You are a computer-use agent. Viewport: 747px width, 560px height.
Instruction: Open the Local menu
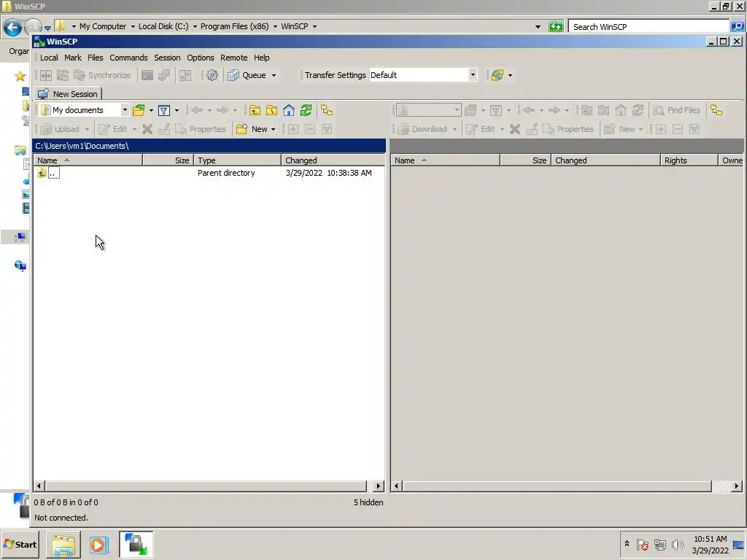pyautogui.click(x=49, y=58)
